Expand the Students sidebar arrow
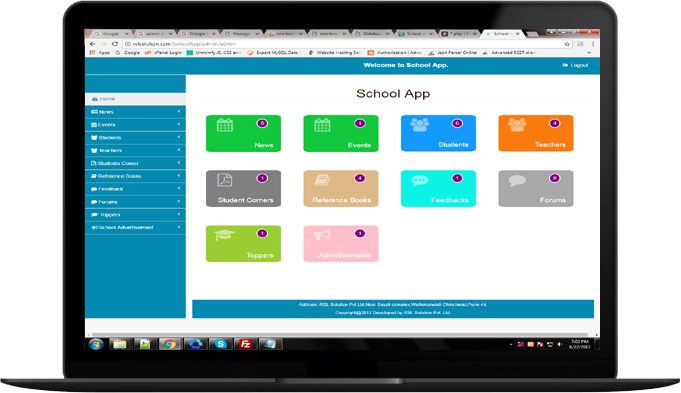 coord(179,137)
